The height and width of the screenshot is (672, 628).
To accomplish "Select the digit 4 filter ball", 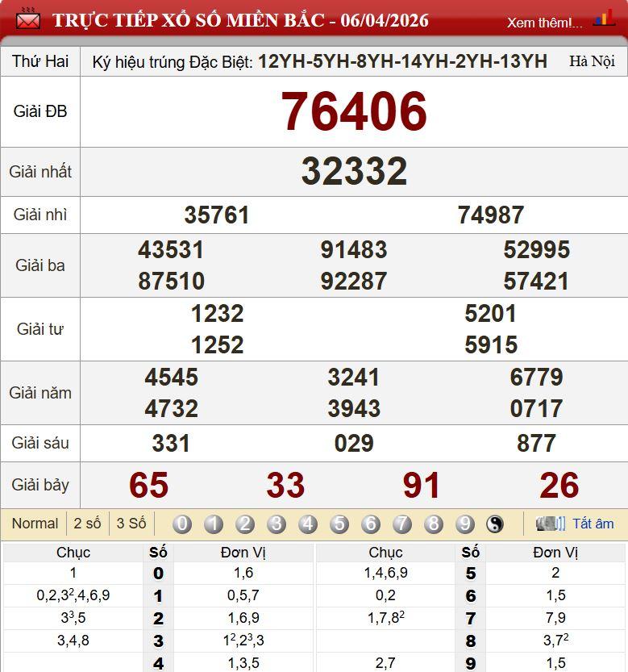I will pos(308,524).
